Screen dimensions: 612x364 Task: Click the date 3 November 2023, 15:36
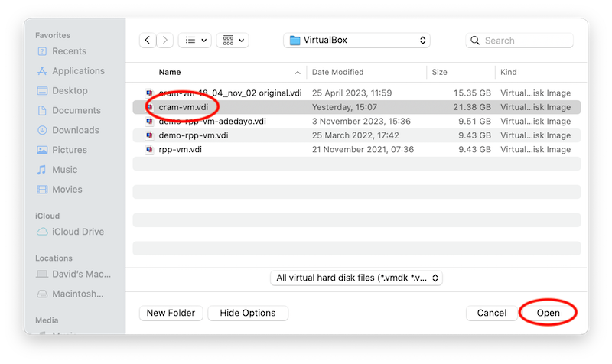click(x=361, y=122)
